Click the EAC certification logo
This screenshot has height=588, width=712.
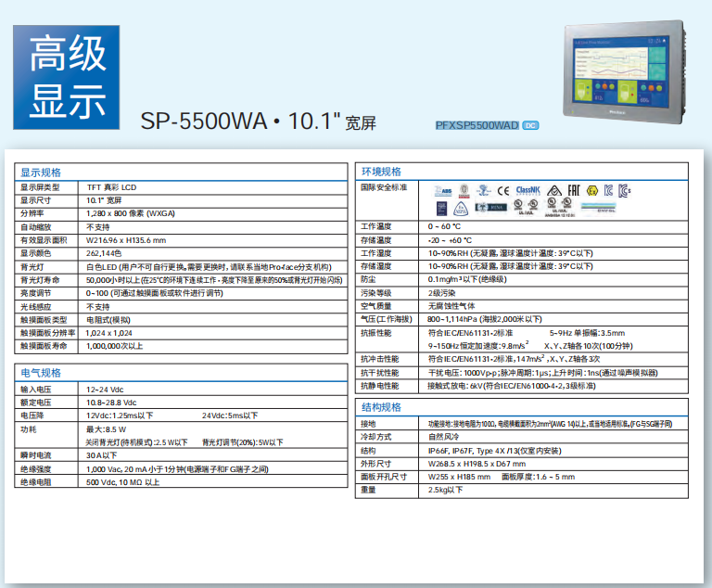(x=574, y=190)
